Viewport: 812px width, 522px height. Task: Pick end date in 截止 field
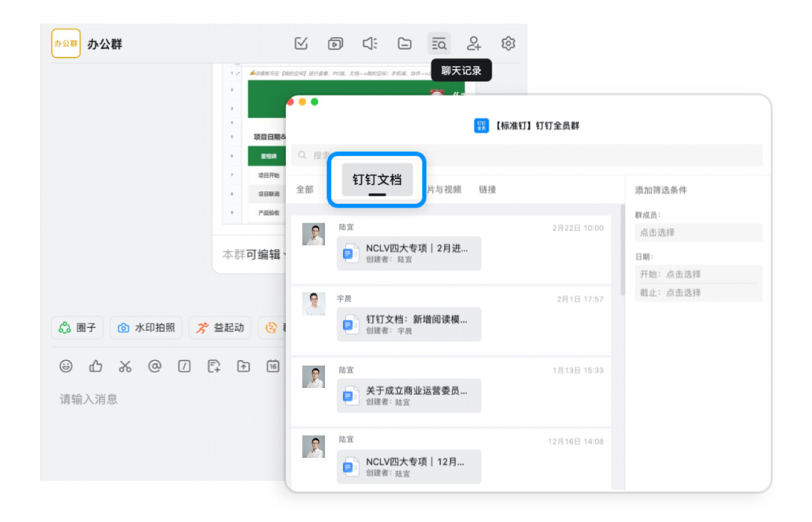(698, 293)
